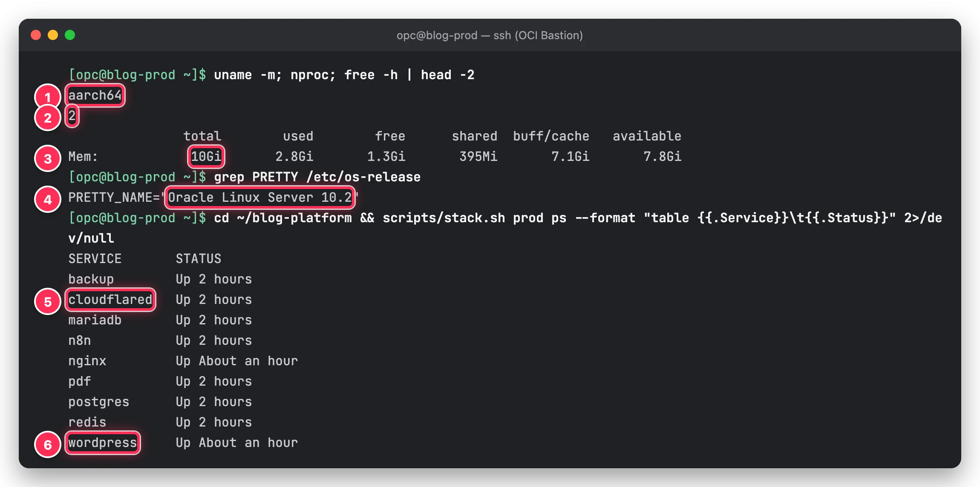Click the backup service row name
Image resolution: width=980 pixels, height=487 pixels.
(91, 279)
